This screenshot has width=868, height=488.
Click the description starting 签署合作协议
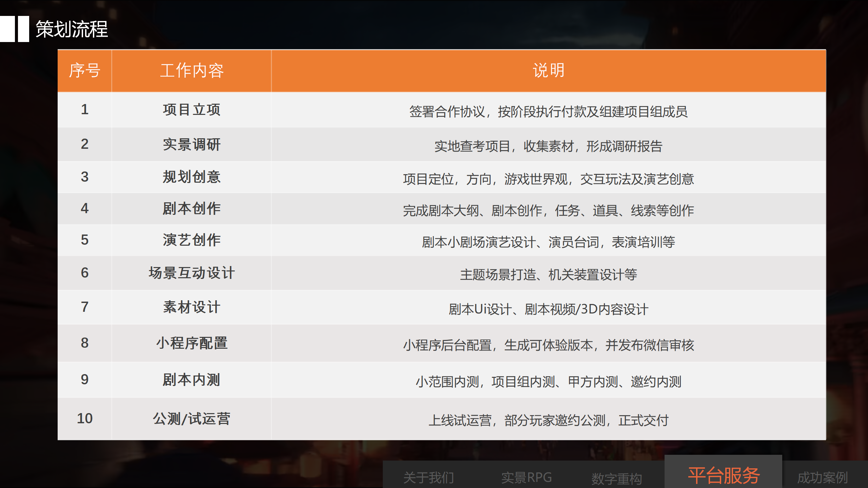[549, 111]
